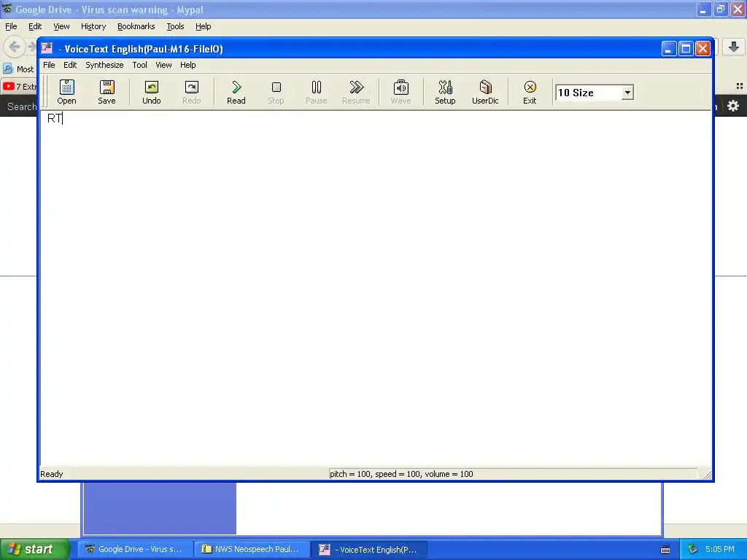Save the text with the Save icon

click(107, 92)
